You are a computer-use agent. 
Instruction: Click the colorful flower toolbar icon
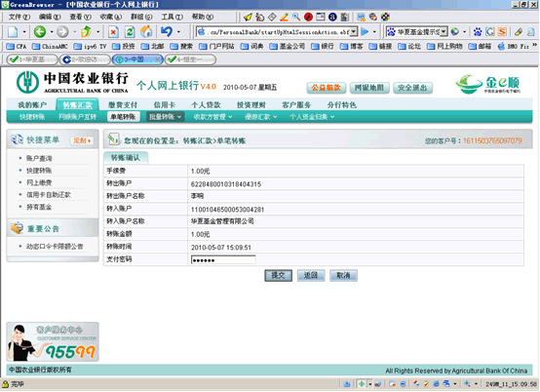coord(385,17)
